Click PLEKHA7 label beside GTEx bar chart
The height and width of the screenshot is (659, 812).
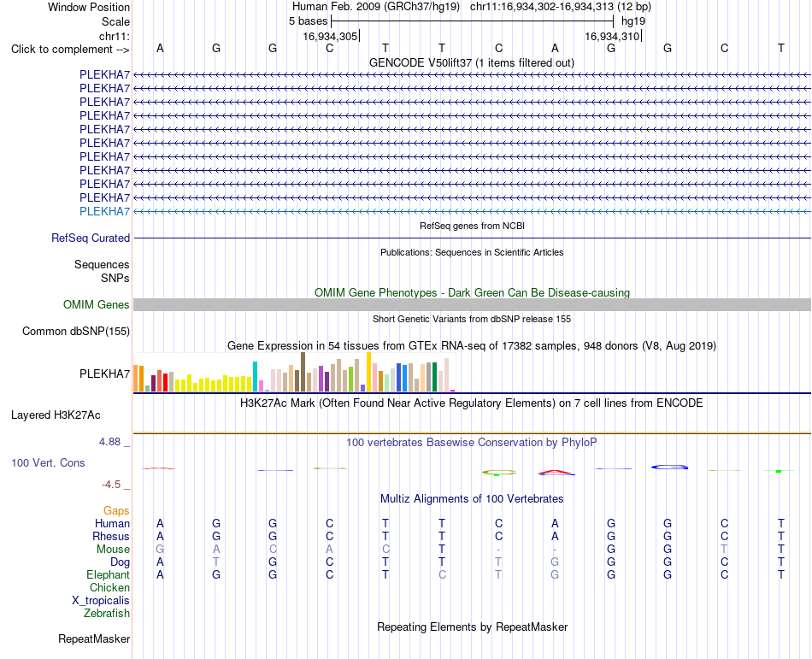tap(104, 374)
